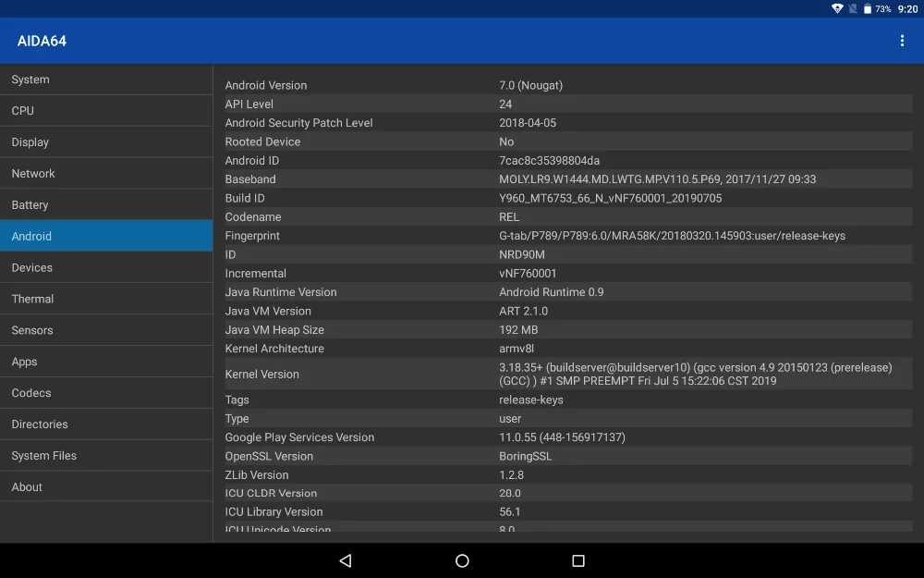Open the System Files section
The height and width of the screenshot is (578, 924).
pyautogui.click(x=106, y=455)
